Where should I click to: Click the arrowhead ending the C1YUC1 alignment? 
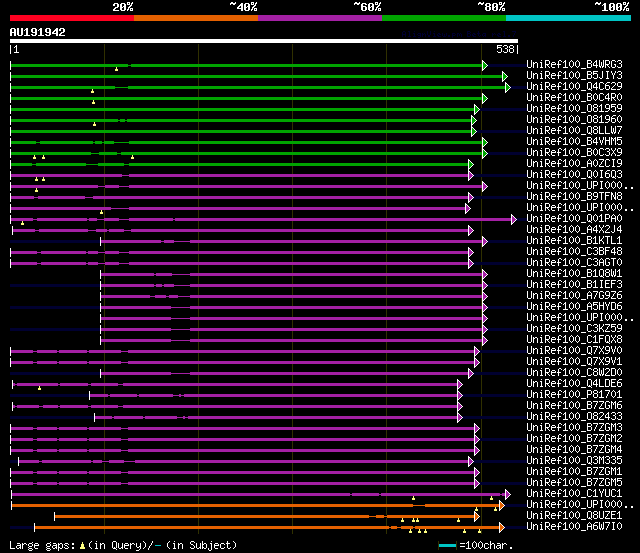click(508, 495)
